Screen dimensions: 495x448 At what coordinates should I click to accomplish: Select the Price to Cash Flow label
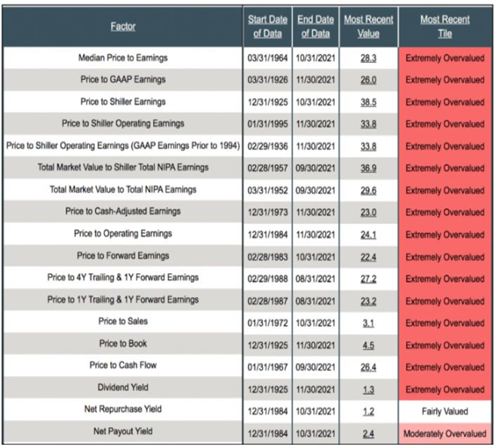coord(123,365)
